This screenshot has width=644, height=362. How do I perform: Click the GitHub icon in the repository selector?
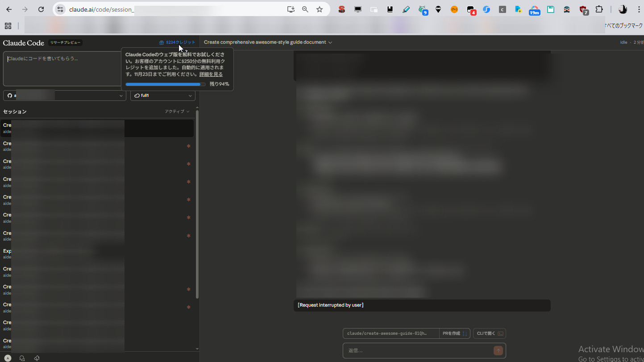click(10, 95)
